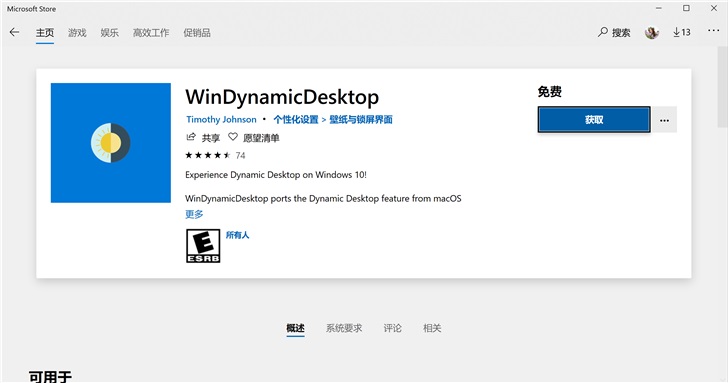
Task: Open 壁纸与锁屏界面 category link
Action: (361, 119)
